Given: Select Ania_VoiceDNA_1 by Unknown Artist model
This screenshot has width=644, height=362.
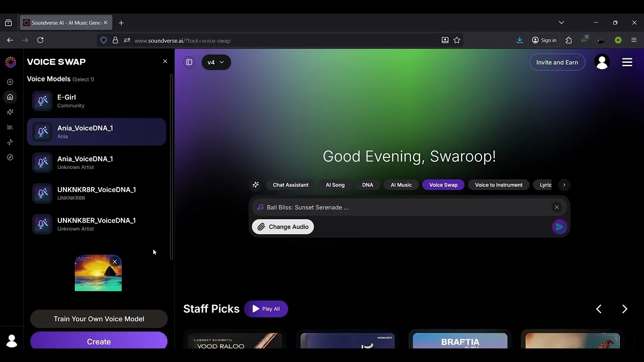Looking at the screenshot, I should [x=97, y=162].
